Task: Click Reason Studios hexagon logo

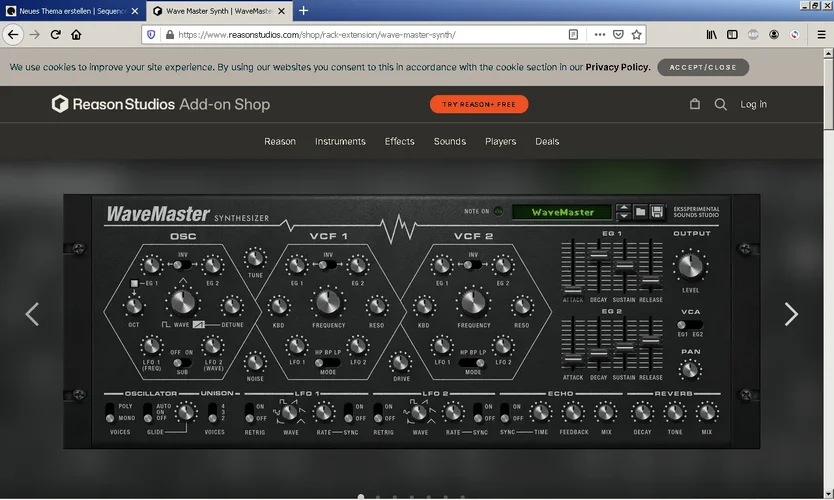Action: pyautogui.click(x=60, y=104)
